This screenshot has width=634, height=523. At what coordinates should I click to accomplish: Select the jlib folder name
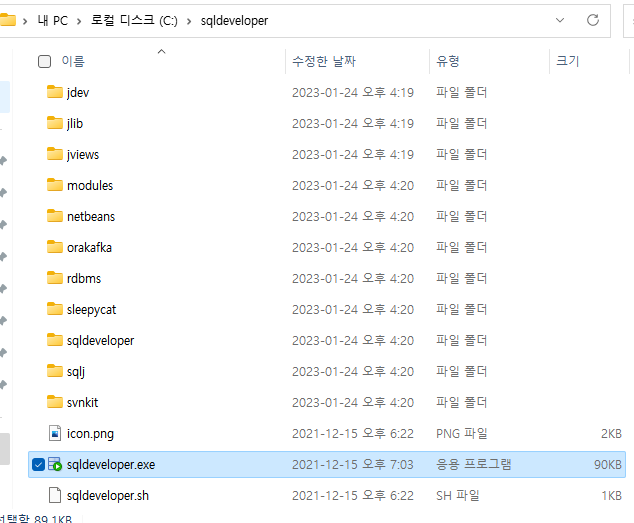(75, 123)
